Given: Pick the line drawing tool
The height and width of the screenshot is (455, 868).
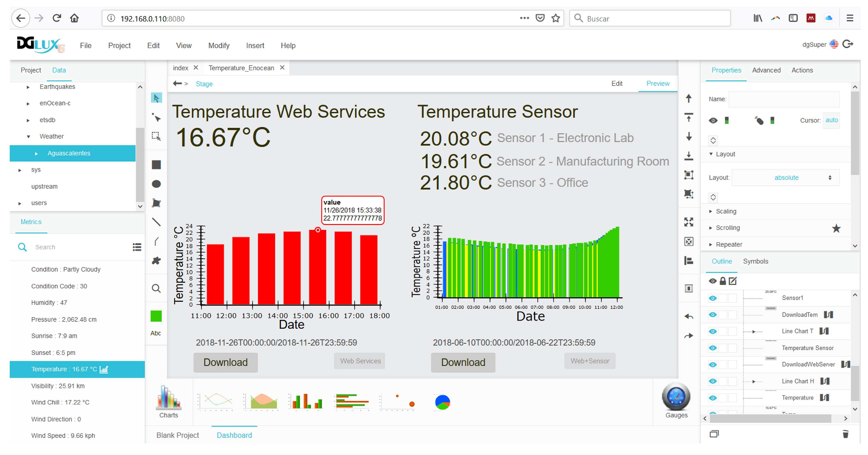Looking at the screenshot, I should tap(156, 222).
